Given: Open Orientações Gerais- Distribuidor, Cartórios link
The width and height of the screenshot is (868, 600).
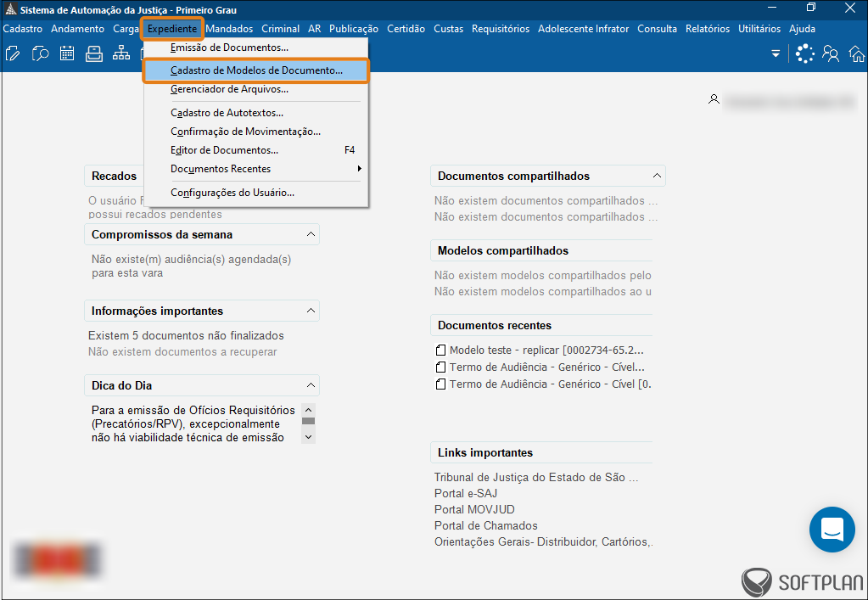Looking at the screenshot, I should click(x=543, y=542).
